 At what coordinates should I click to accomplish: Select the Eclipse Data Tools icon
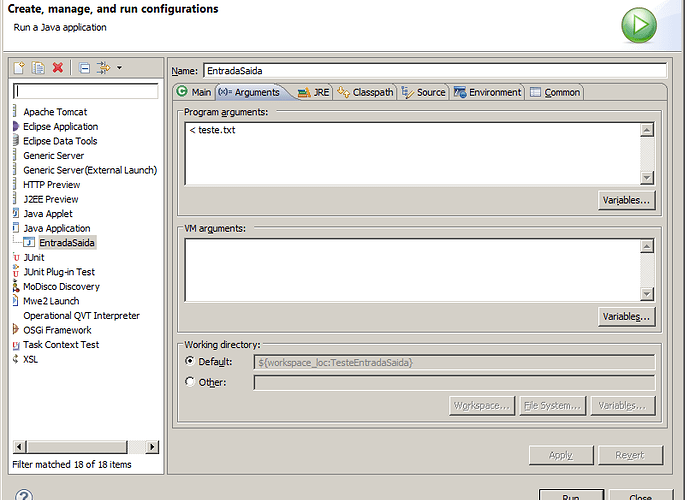click(x=16, y=141)
